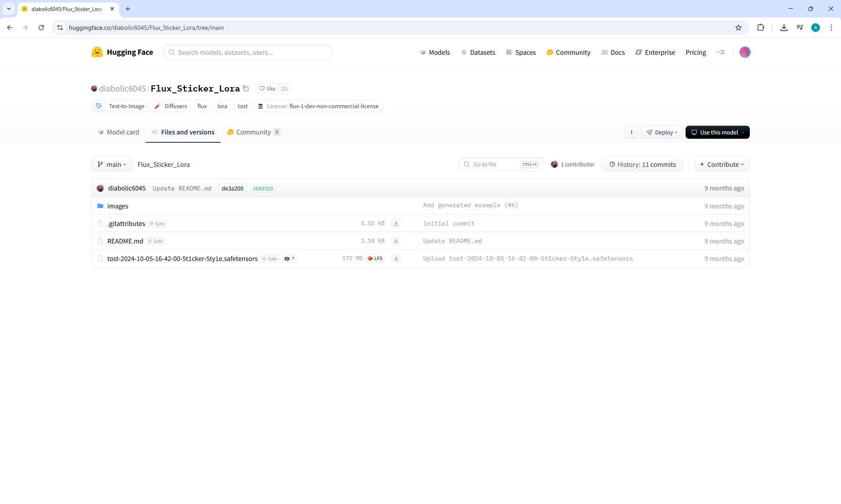Screen dimensions: 841x504
Task: Copy model name with the copy icon
Action: tap(246, 88)
